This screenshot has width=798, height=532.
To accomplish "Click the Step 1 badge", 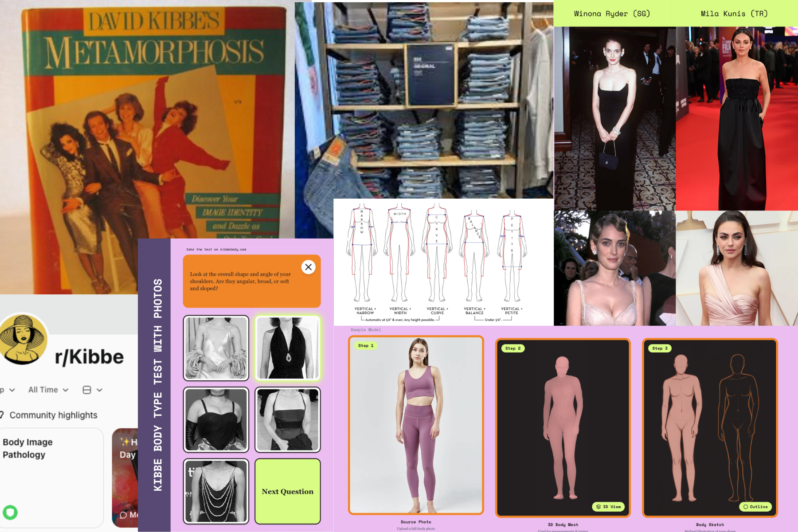I will pyautogui.click(x=366, y=345).
